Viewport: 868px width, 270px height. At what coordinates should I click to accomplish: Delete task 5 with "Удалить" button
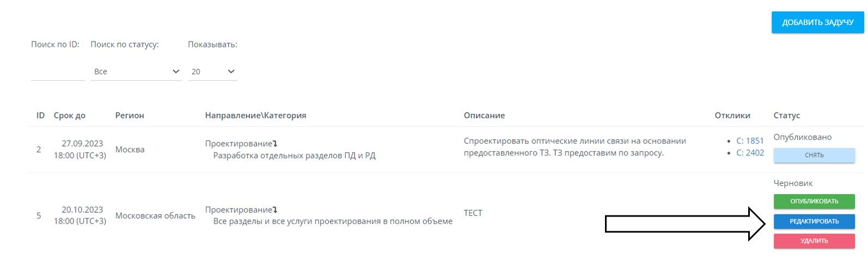pos(814,241)
